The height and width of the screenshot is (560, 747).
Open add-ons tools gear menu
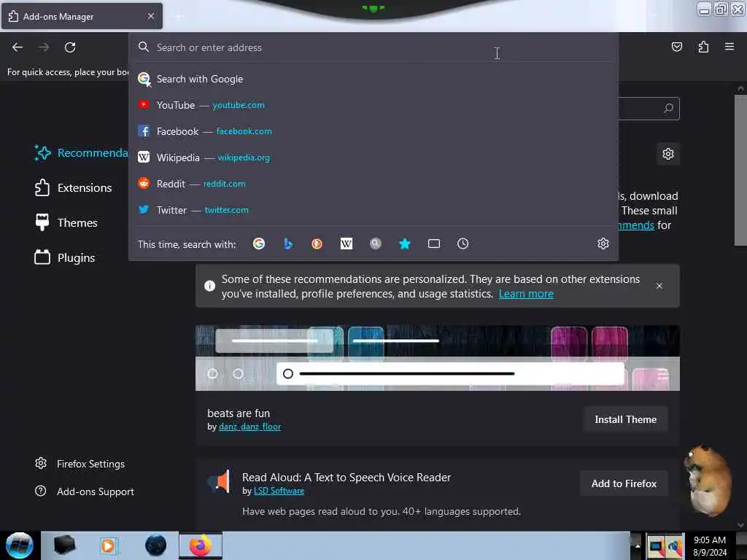coord(668,154)
